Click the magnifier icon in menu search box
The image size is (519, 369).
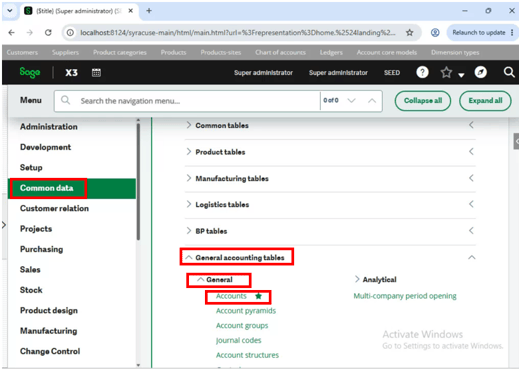click(x=66, y=100)
